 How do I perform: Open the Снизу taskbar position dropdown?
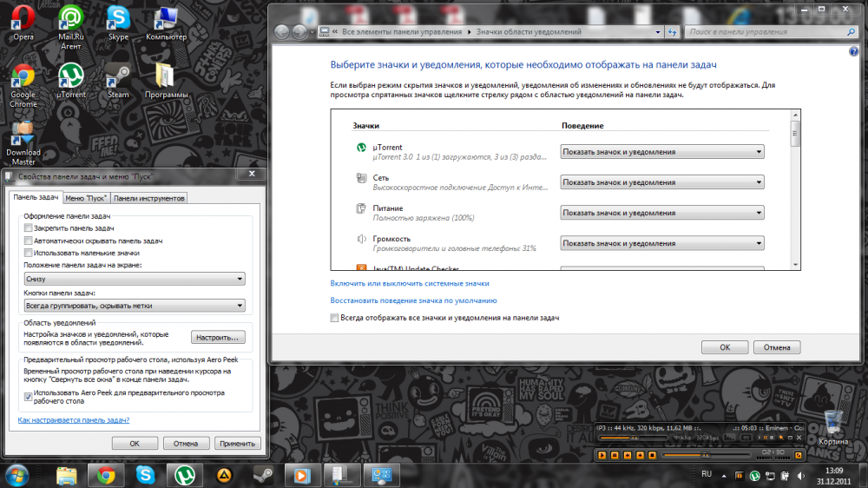click(x=135, y=279)
